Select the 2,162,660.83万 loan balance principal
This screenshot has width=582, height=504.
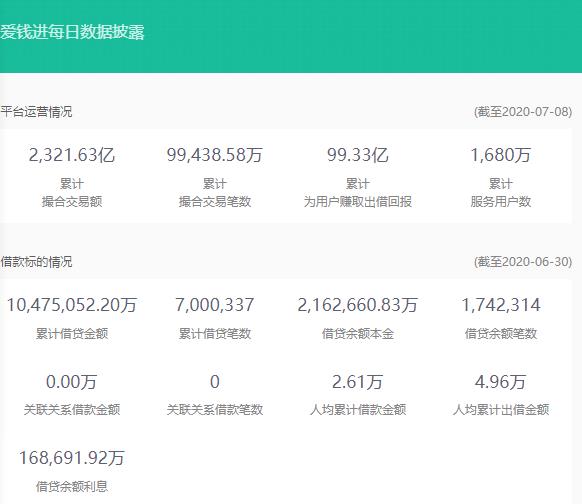[357, 305]
